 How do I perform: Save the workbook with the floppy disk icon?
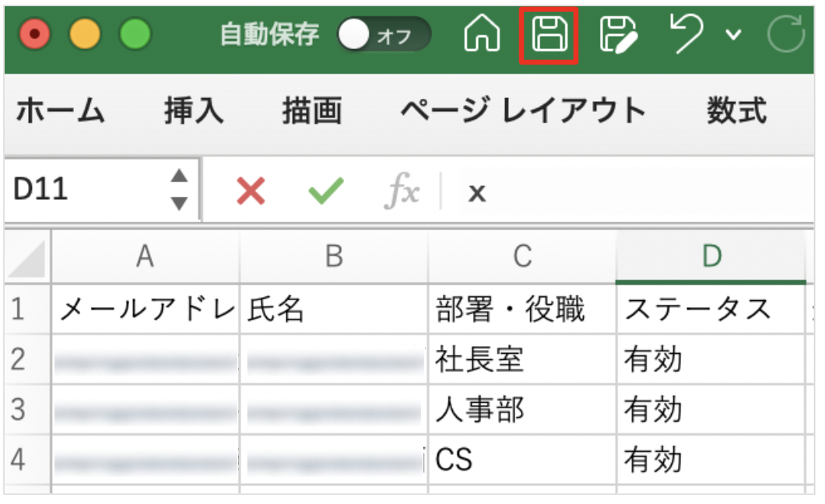549,35
